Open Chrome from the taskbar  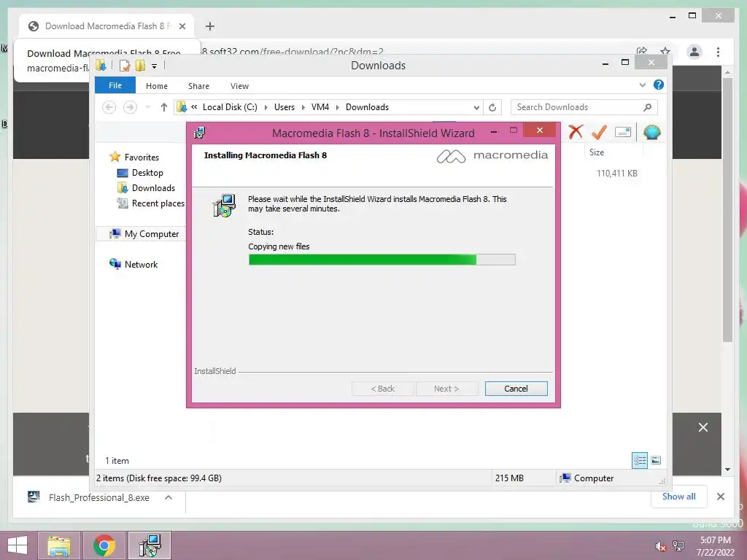click(x=104, y=545)
